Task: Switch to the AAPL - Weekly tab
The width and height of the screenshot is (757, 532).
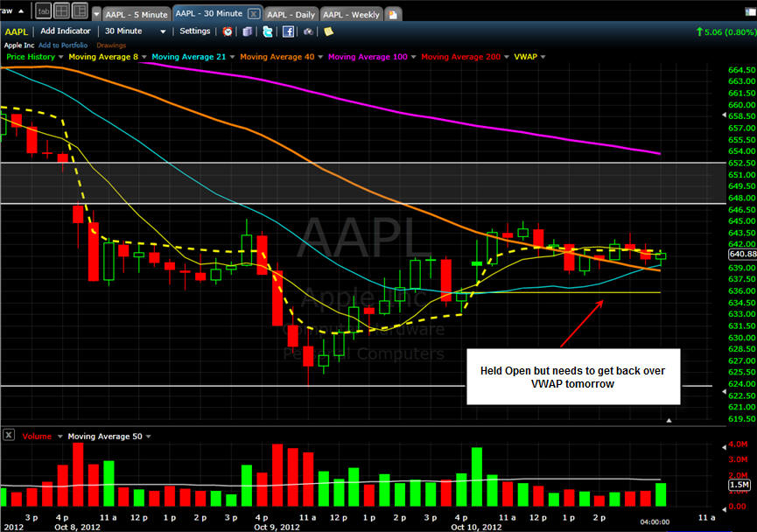Action: (352, 15)
